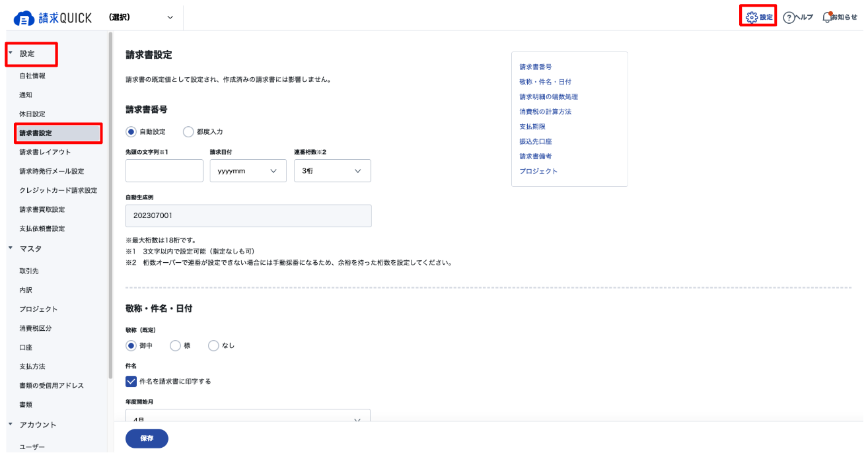Open the (選択) company dropdown
868x457 pixels.
pyautogui.click(x=141, y=18)
